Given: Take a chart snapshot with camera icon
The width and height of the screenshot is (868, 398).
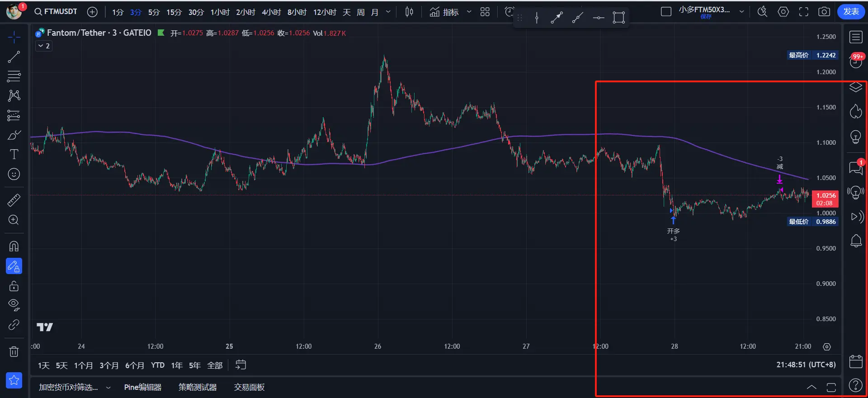Looking at the screenshot, I should (824, 12).
